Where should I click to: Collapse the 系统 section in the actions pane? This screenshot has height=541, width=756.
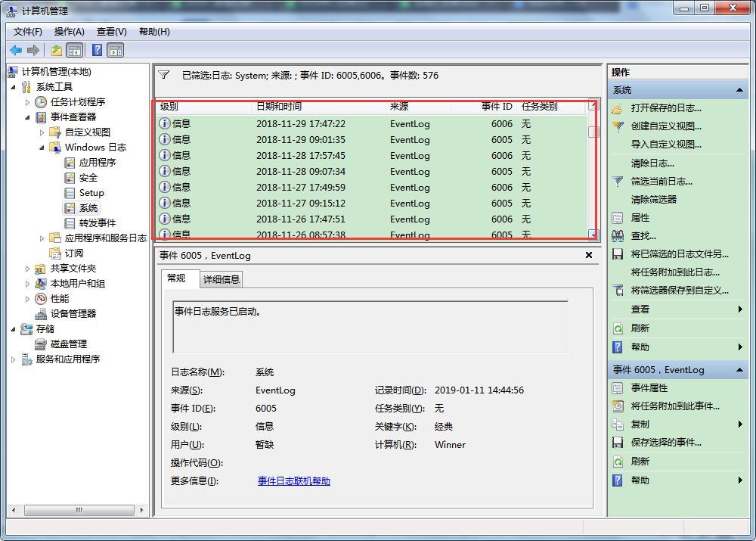(739, 90)
